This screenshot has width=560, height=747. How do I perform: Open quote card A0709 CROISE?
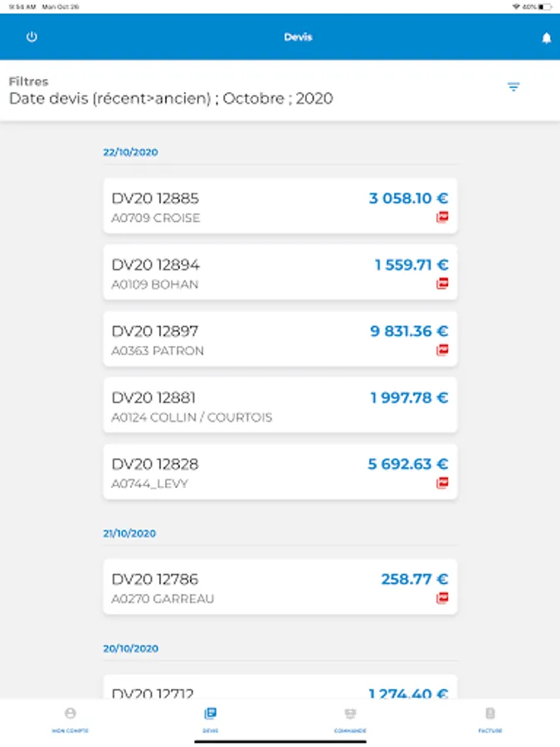[x=249, y=207]
